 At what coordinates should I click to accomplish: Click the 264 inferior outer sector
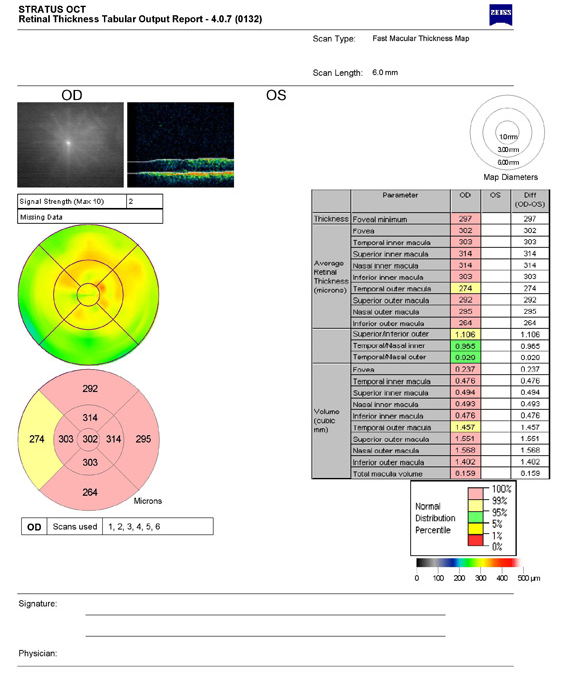[x=90, y=492]
